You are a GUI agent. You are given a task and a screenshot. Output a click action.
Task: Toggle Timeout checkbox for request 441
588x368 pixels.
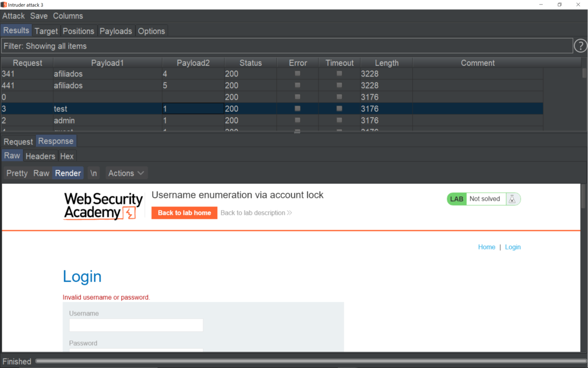(x=339, y=85)
